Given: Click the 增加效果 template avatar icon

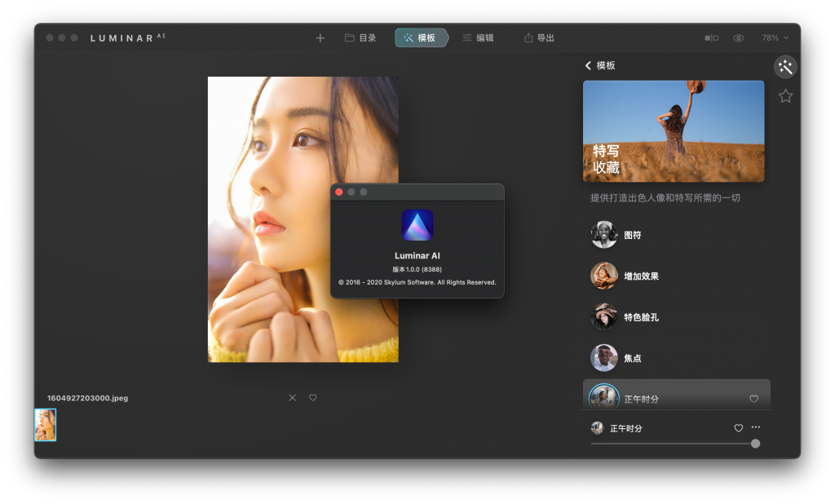Looking at the screenshot, I should pos(604,276).
